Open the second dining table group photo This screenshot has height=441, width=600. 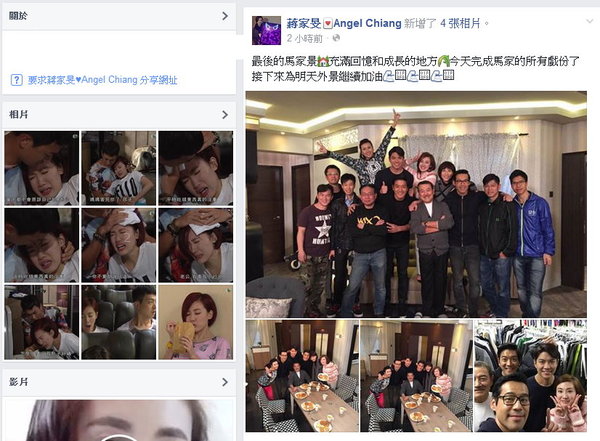pos(416,376)
